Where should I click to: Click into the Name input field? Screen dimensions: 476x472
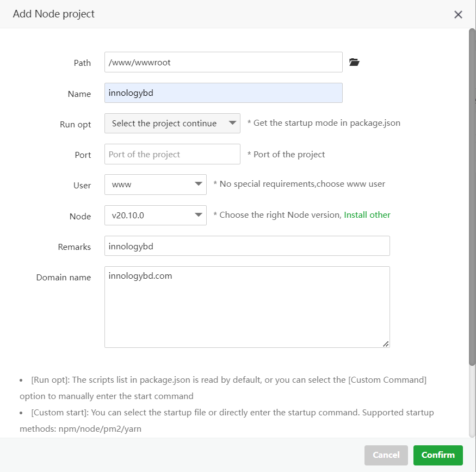point(223,93)
